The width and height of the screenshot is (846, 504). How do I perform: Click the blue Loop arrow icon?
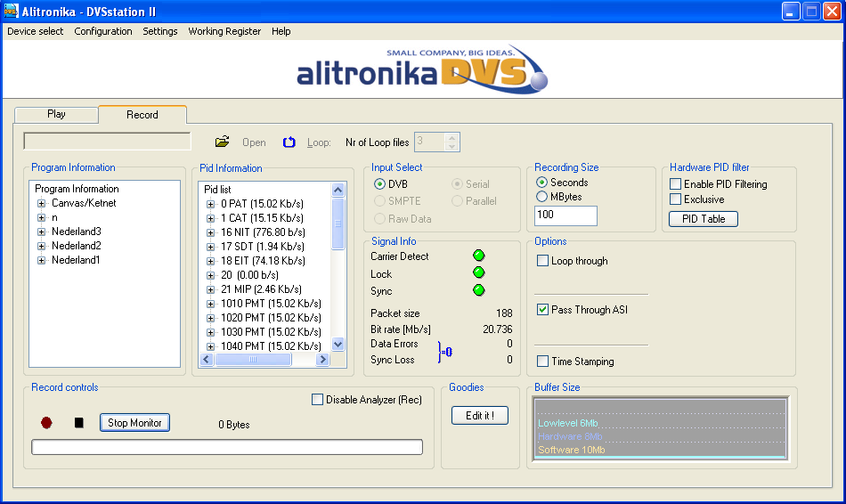(x=289, y=142)
